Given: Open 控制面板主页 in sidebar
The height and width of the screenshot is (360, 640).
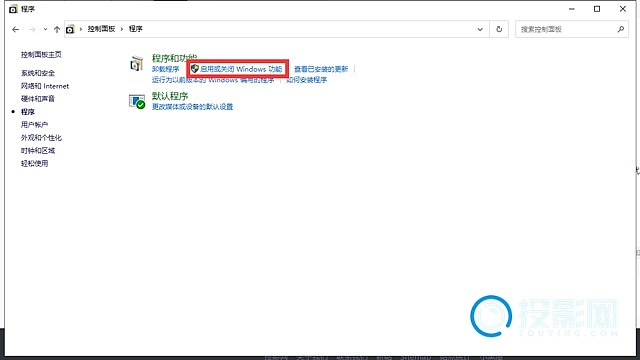Looking at the screenshot, I should [41, 54].
